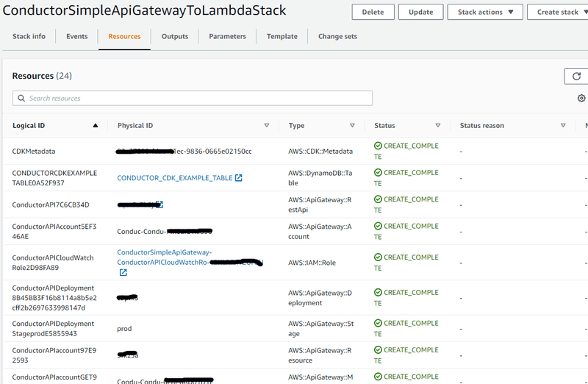The width and height of the screenshot is (588, 384).
Task: Switch to Events tab
Action: tap(77, 36)
